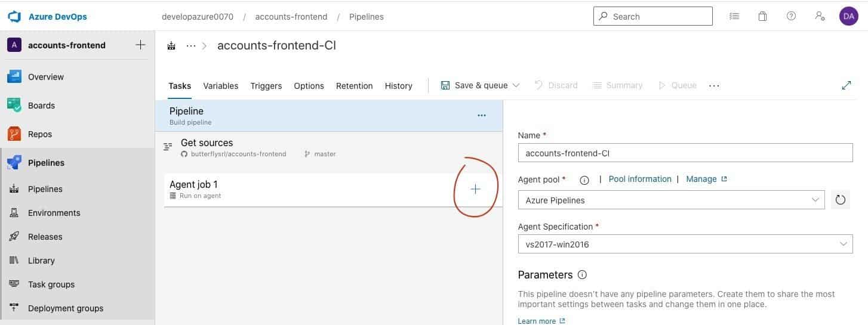Click the Releases rocket icon
Screen dimensions: 868x325
point(14,236)
